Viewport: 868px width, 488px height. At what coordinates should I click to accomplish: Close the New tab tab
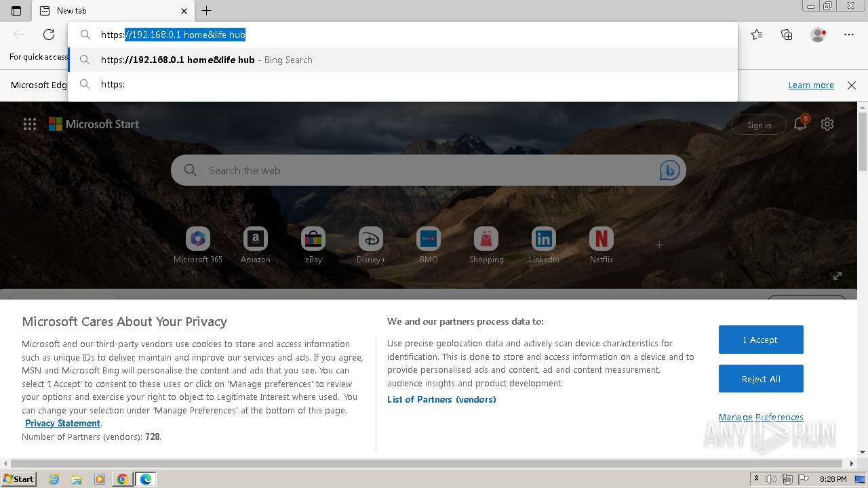[x=184, y=11]
